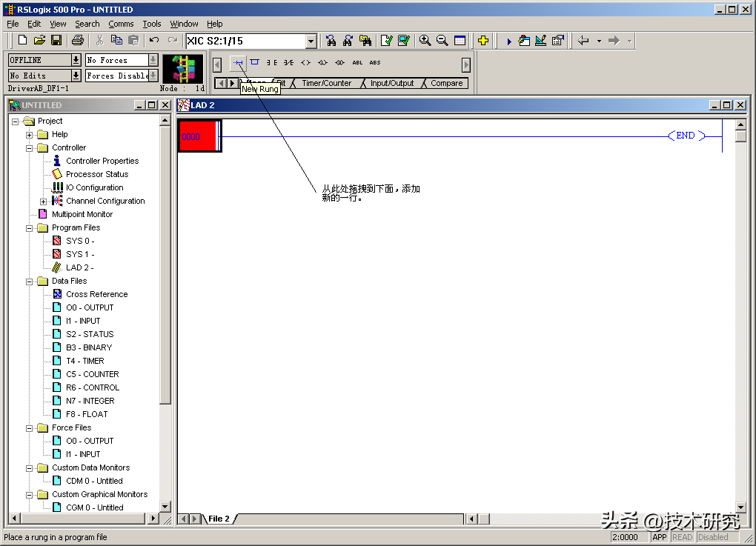This screenshot has width=756, height=546.
Task: Insert an Output Energize coil instruction
Action: tap(305, 63)
